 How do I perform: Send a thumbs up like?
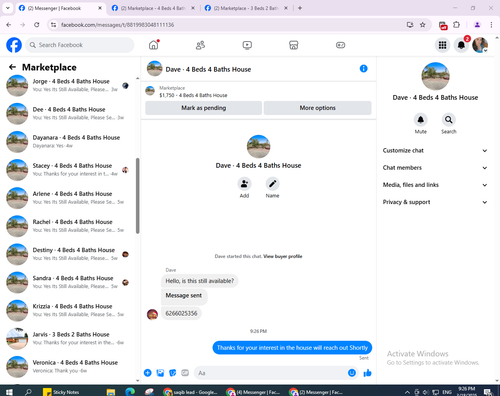[367, 373]
